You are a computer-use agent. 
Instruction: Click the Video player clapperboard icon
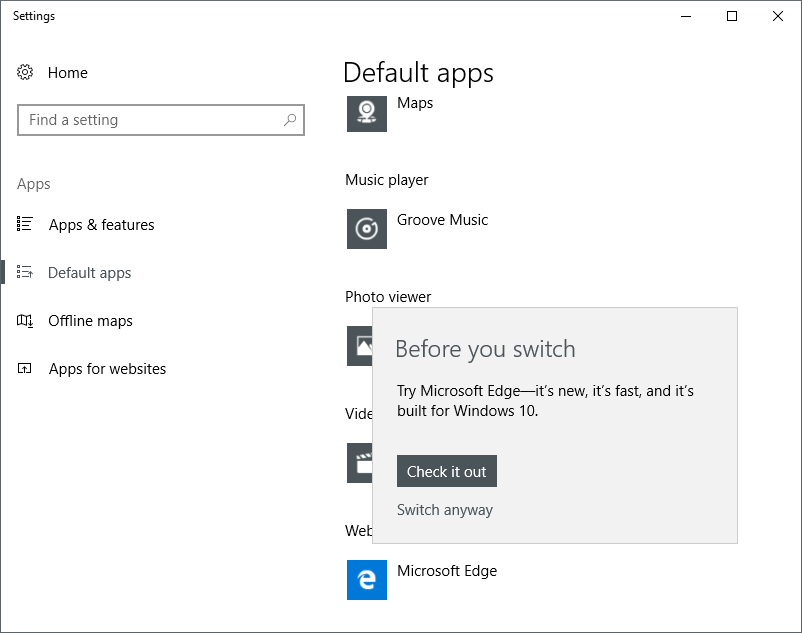click(360, 463)
